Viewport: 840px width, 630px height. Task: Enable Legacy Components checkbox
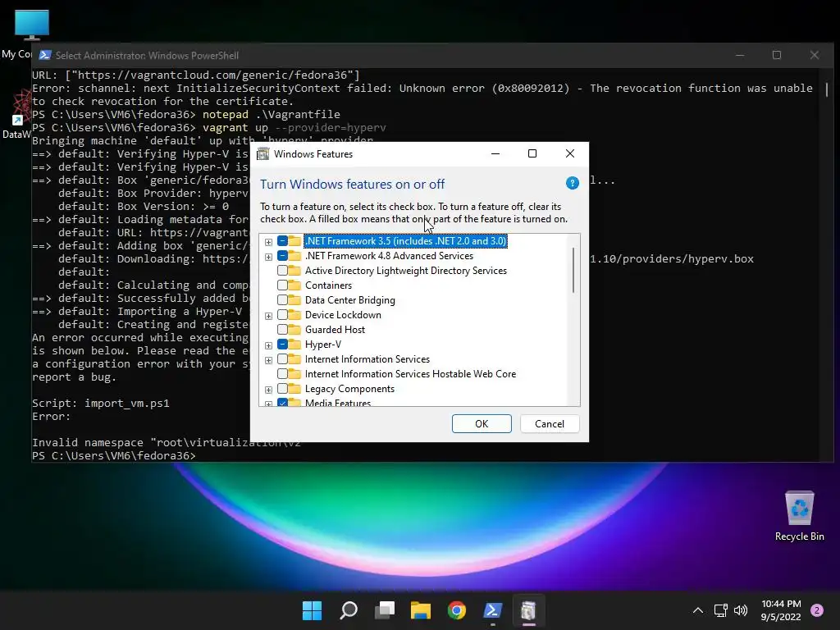(x=282, y=389)
